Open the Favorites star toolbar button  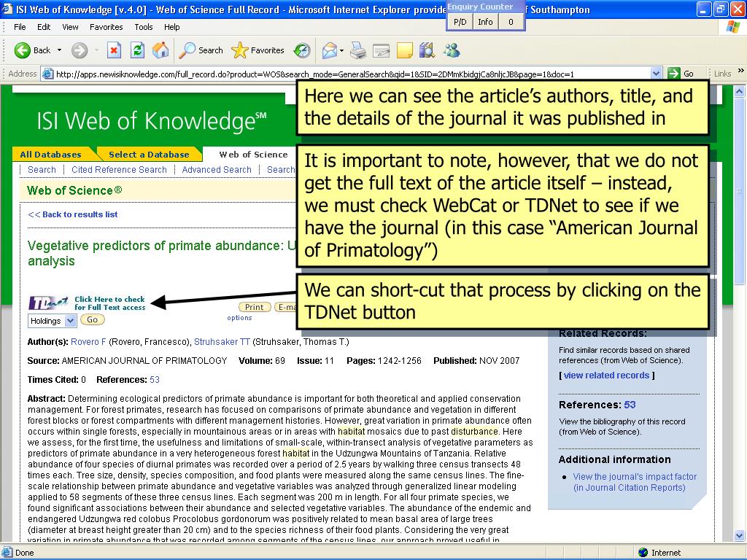[258, 50]
